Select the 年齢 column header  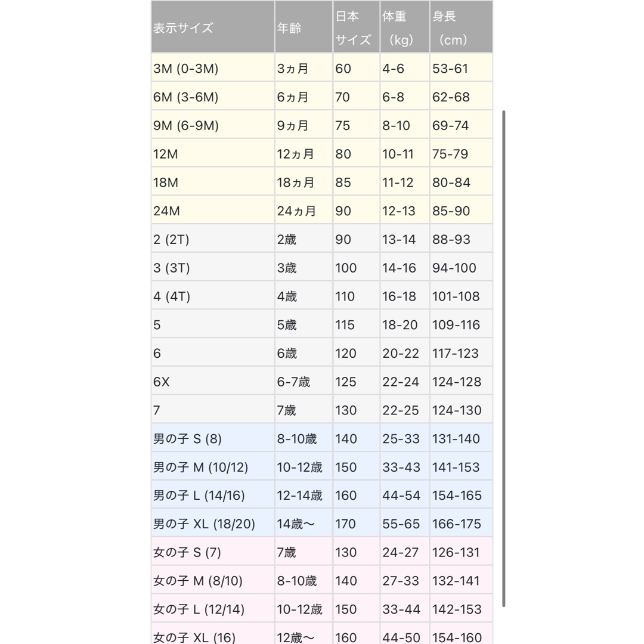point(304,27)
